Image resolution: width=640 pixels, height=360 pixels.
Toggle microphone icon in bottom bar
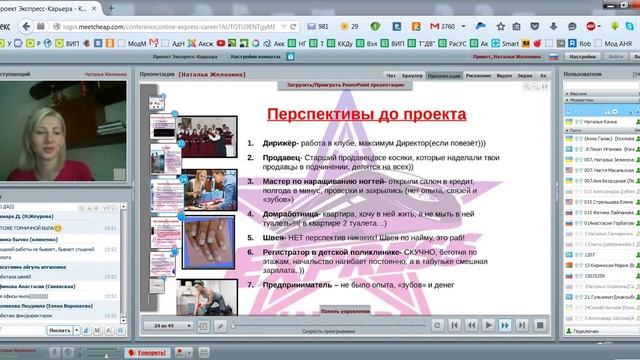click(x=55, y=352)
